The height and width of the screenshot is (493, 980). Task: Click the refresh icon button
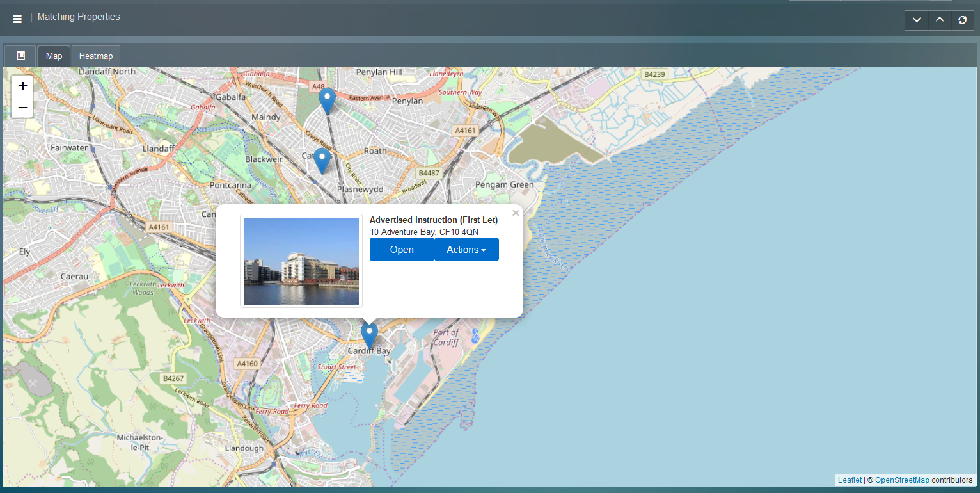962,20
